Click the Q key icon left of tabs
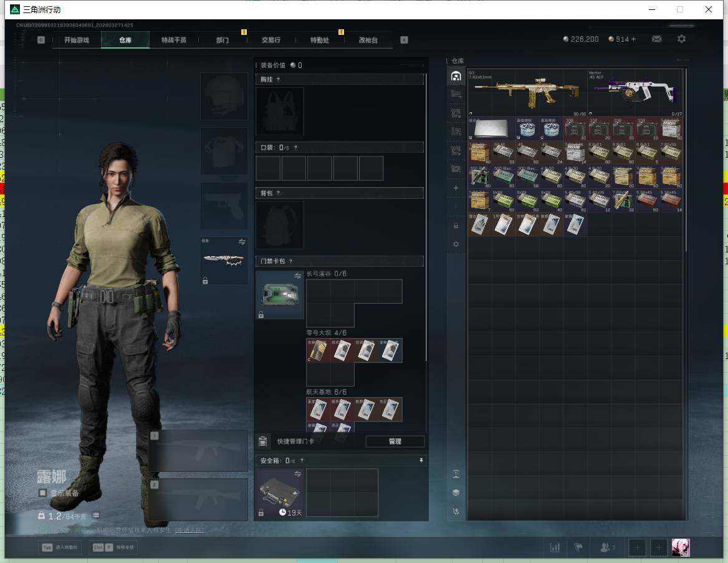Screen dimensions: 728x563 tap(41, 40)
